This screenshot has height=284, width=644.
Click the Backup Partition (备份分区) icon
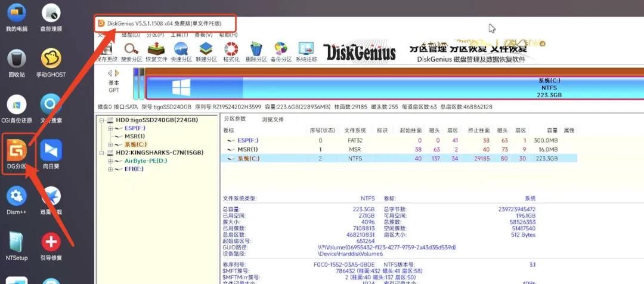[281, 49]
